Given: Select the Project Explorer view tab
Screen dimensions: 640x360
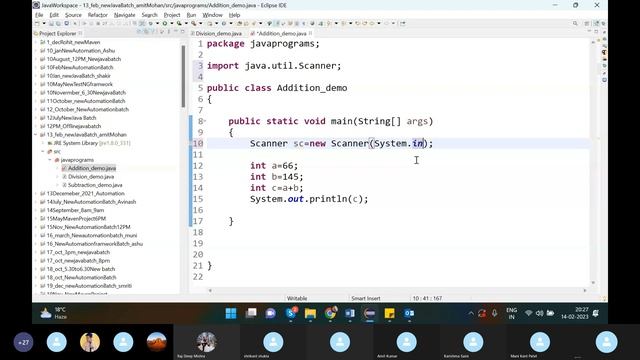Looking at the screenshot, I should click(58, 33).
